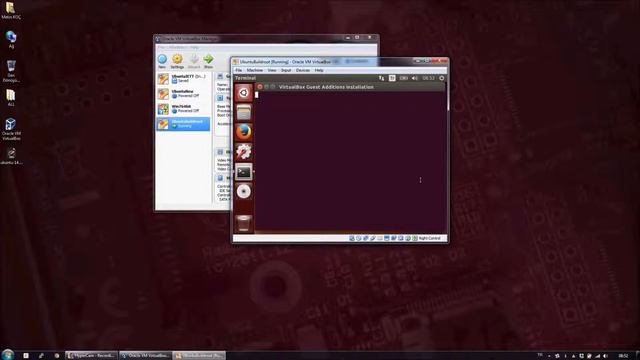The width and height of the screenshot is (640, 360).
Task: Close the Guest Additions installation terminal
Action: tap(260, 87)
